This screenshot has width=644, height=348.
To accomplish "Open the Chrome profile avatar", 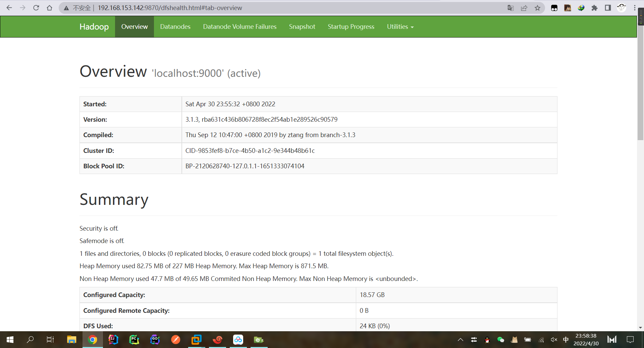I will [x=621, y=8].
